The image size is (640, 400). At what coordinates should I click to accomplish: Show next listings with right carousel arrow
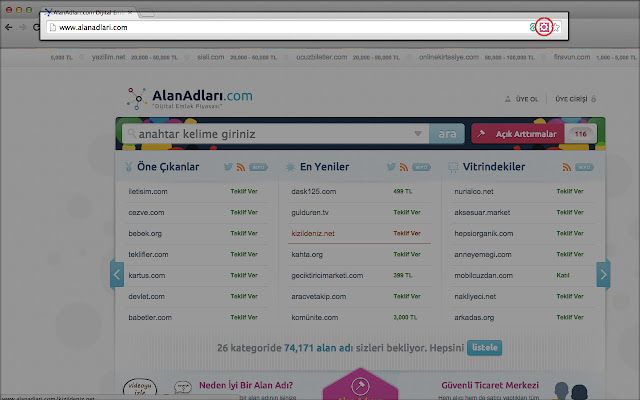603,275
